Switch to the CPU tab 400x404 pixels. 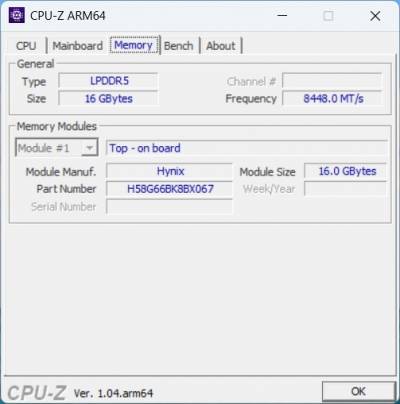point(26,46)
